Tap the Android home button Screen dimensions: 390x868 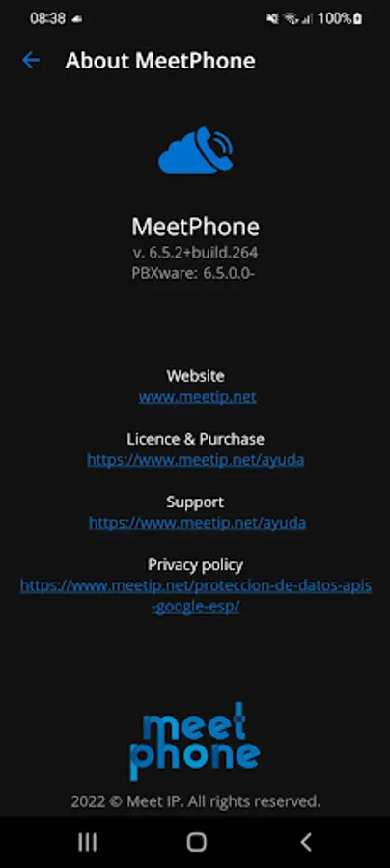(196, 842)
